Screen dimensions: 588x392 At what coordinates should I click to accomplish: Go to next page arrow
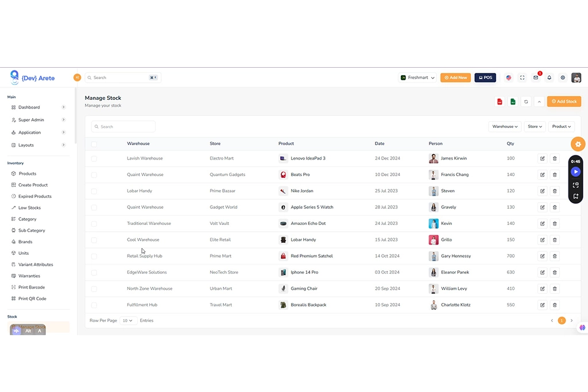click(x=571, y=321)
